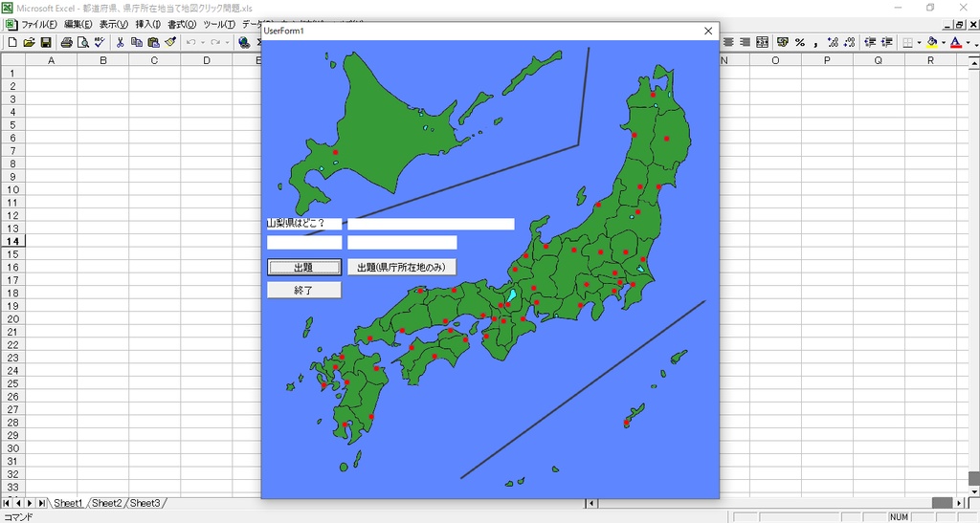Click the red capital dot on Hokkaido
The width and height of the screenshot is (980, 523).
click(336, 152)
